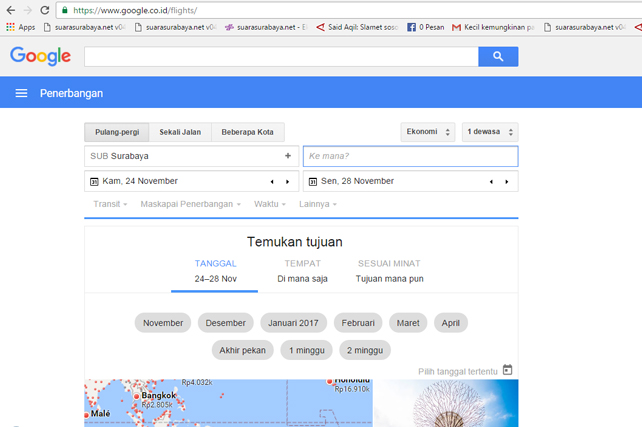This screenshot has width=642, height=427.
Task: Go to next day for return date
Action: click(x=507, y=182)
